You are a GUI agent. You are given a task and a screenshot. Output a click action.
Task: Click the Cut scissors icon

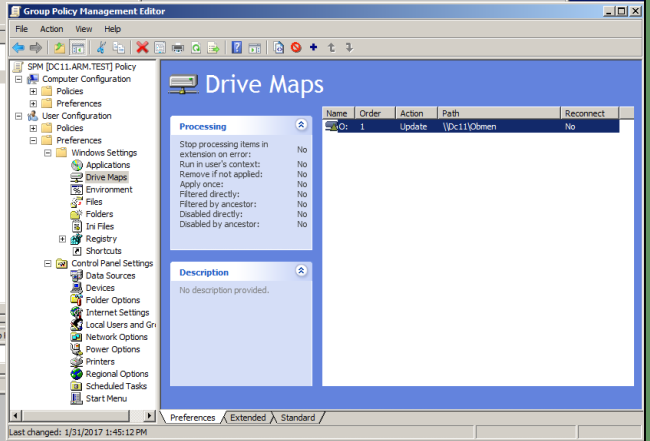coord(101,48)
